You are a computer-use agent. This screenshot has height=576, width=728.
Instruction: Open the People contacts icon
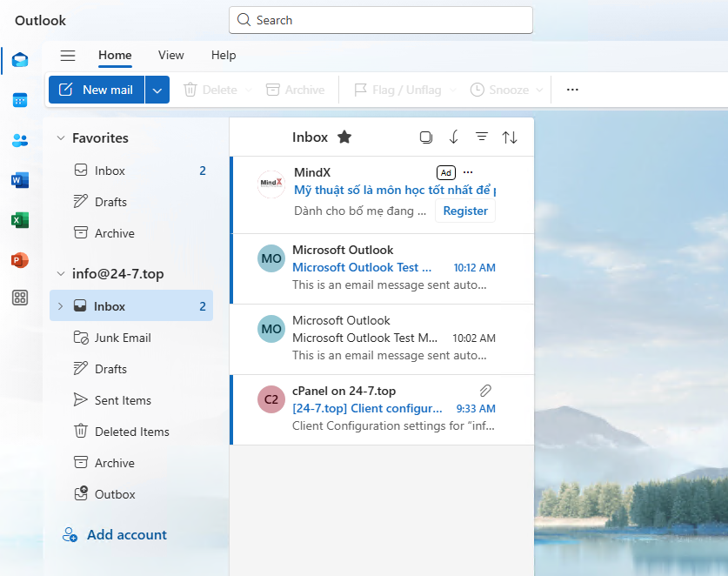tap(20, 140)
